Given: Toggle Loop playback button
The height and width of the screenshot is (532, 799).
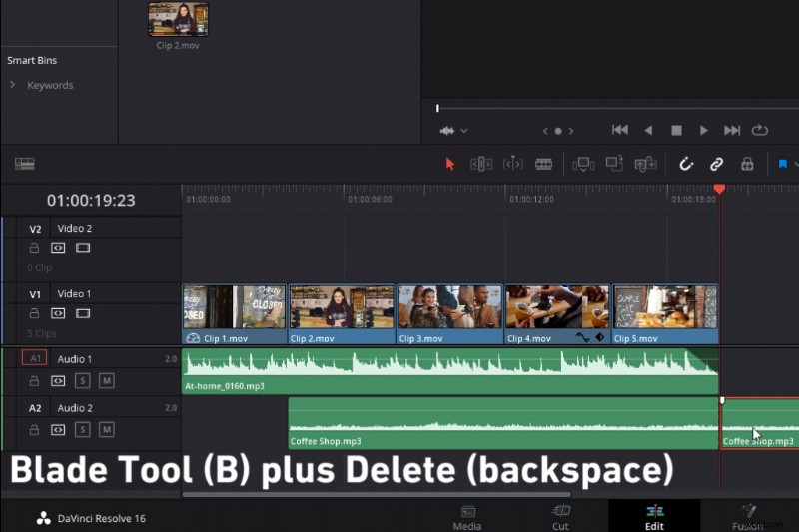Looking at the screenshot, I should pos(760,131).
